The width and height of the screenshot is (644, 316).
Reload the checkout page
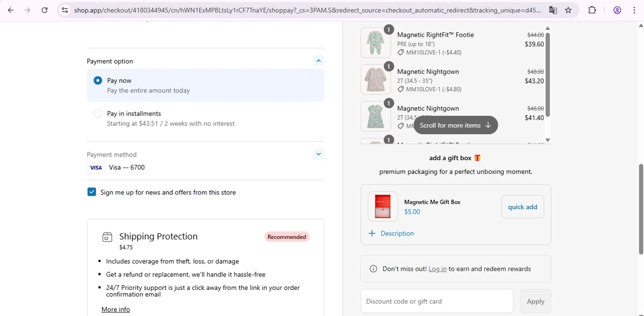tap(45, 10)
